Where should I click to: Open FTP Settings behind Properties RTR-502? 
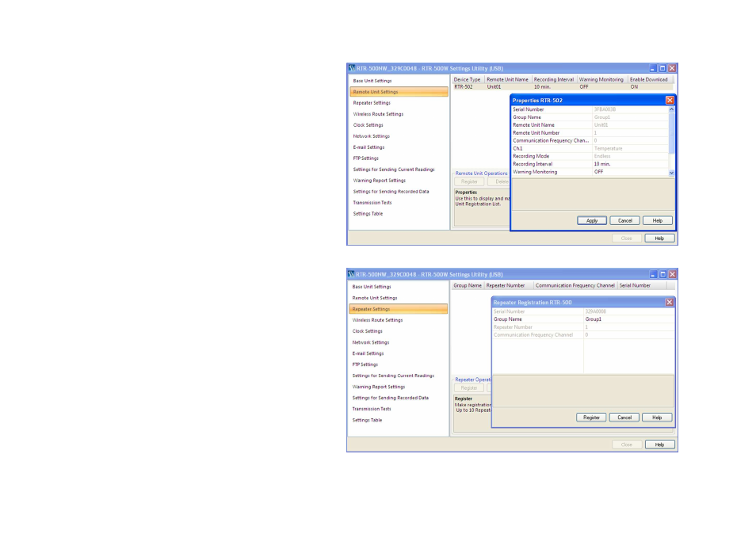pos(365,158)
